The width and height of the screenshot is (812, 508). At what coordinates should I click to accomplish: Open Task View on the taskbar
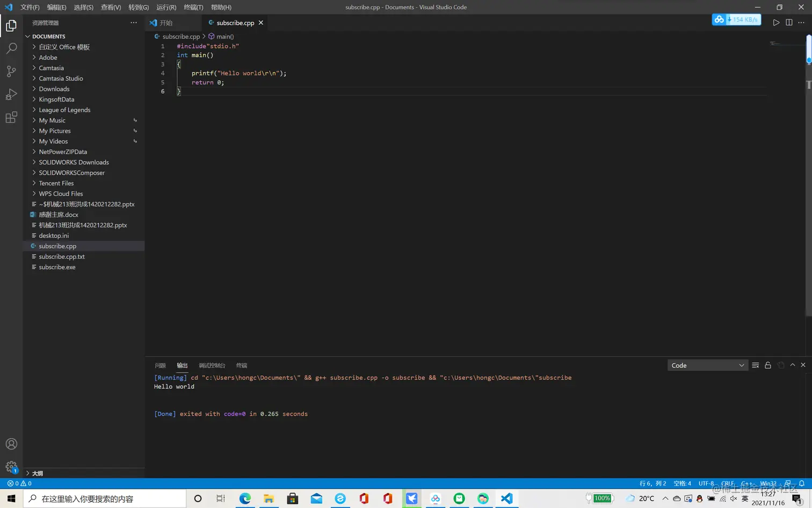(x=221, y=498)
